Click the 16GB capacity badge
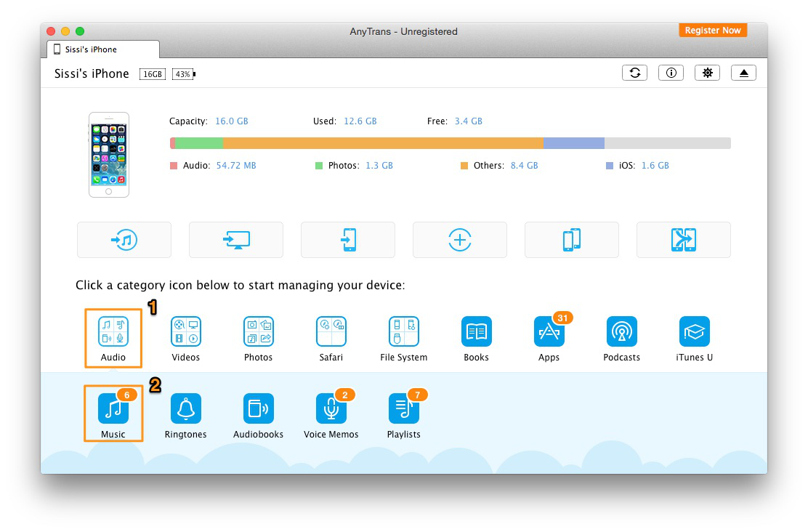 (x=153, y=74)
